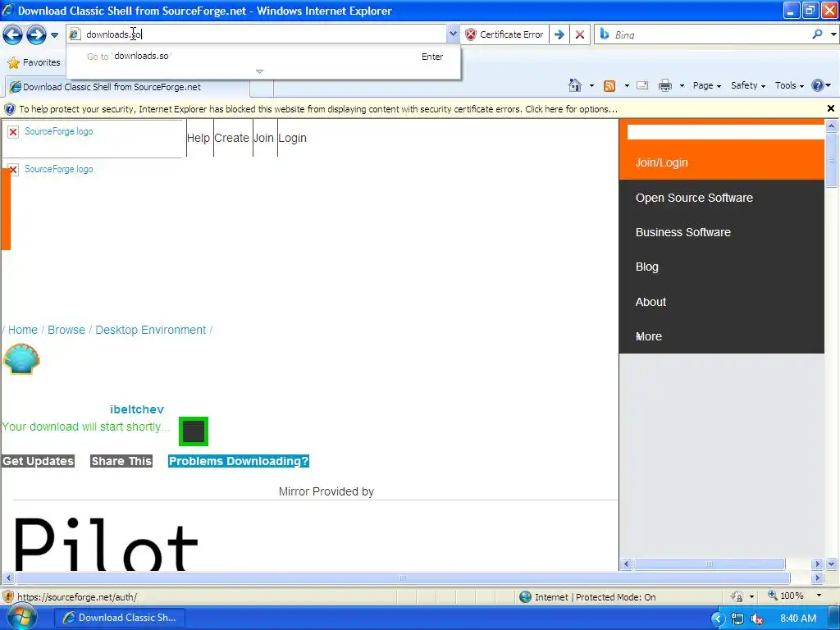Click the Problems Downloading? button
840x630 pixels.
239,461
